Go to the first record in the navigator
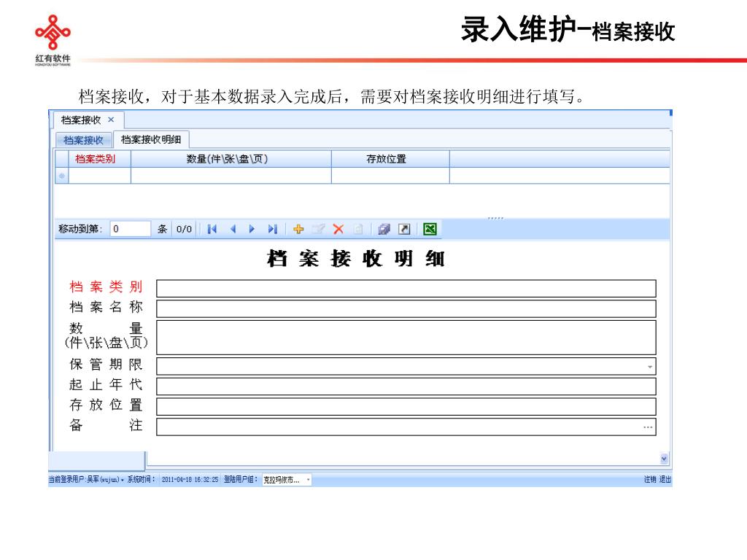The width and height of the screenshot is (747, 560). pyautogui.click(x=212, y=229)
